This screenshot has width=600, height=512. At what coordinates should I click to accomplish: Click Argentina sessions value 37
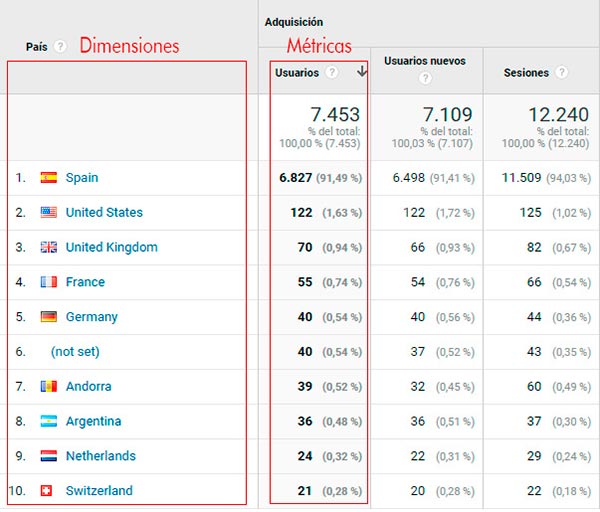pyautogui.click(x=534, y=421)
